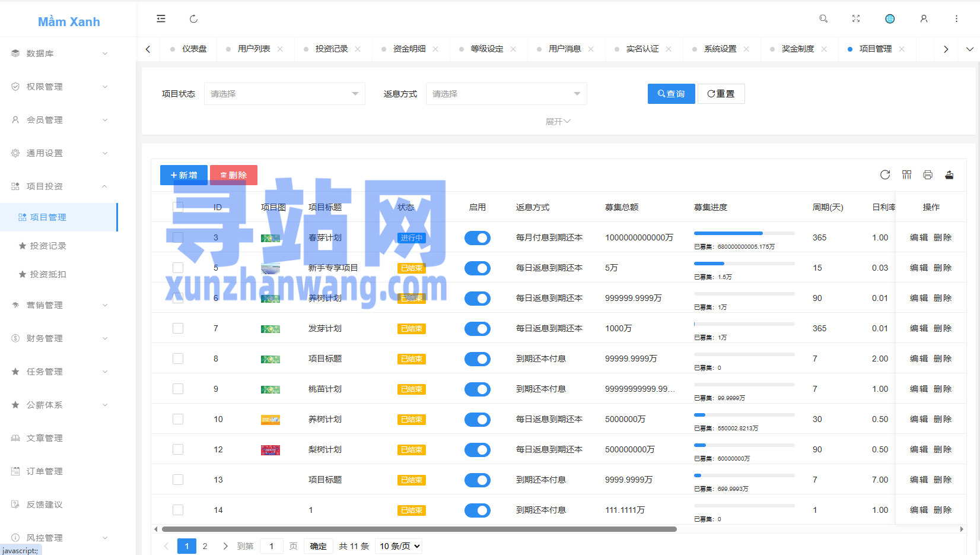Click the horizontal table scrollbar
Viewport: 980px width, 555px height.
click(419, 529)
